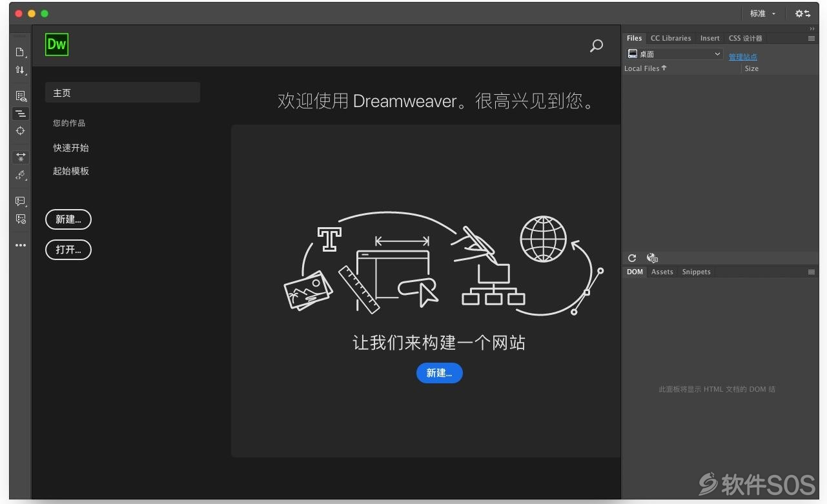Switch to the Snippets tab
Screen dimensions: 827x504
(x=697, y=272)
